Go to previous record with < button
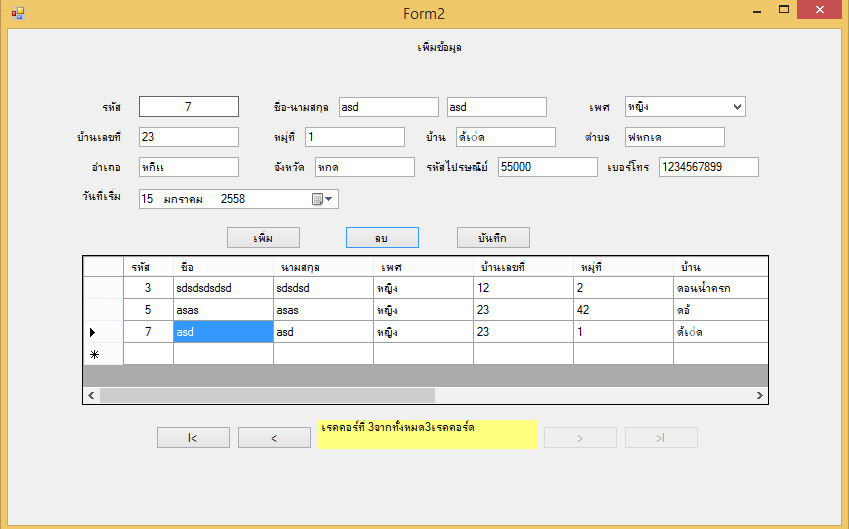The height and width of the screenshot is (529, 849). [x=275, y=437]
